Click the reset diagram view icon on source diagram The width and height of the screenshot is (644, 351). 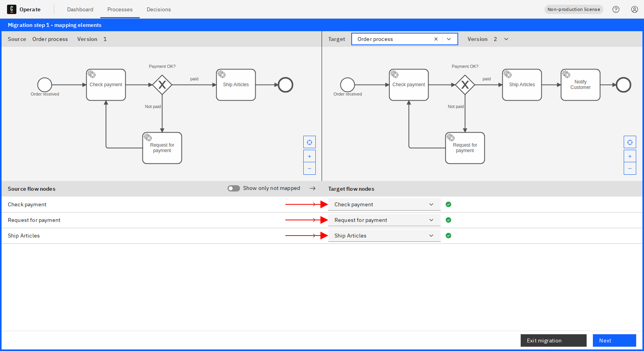click(x=309, y=142)
